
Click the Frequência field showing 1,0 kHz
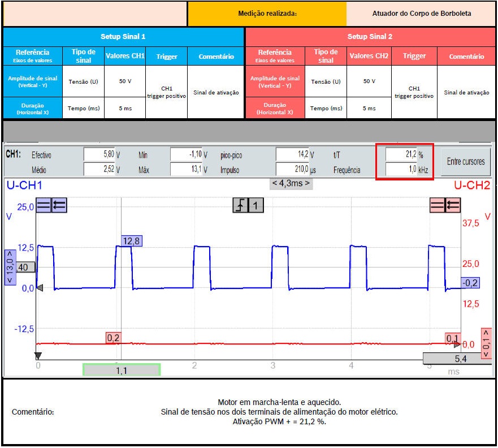pyautogui.click(x=401, y=169)
